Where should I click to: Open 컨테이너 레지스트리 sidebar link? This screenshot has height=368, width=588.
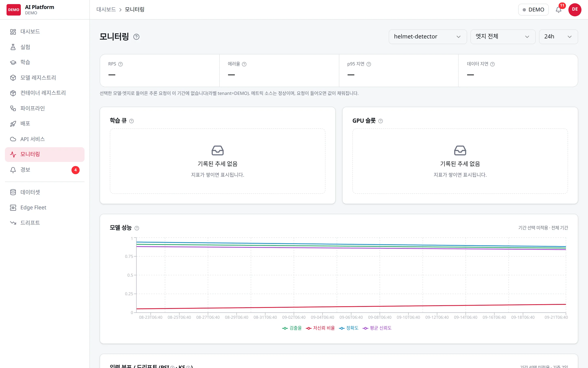pos(45,93)
